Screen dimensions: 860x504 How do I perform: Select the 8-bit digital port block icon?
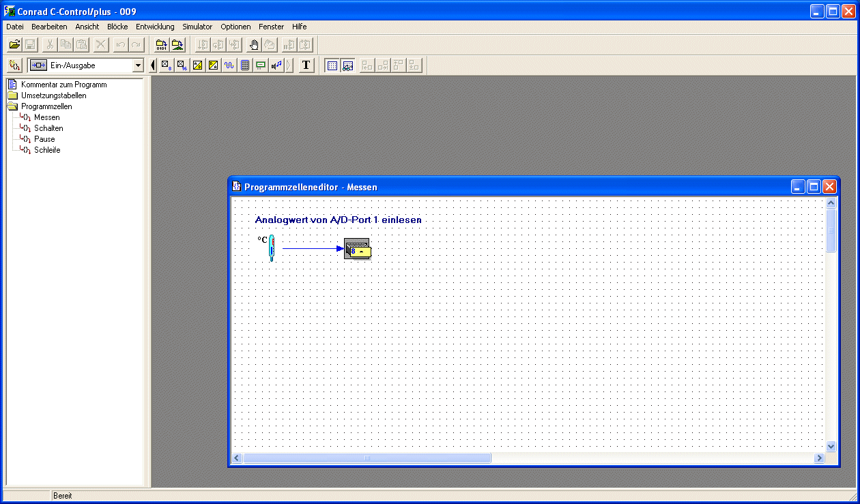[x=166, y=65]
